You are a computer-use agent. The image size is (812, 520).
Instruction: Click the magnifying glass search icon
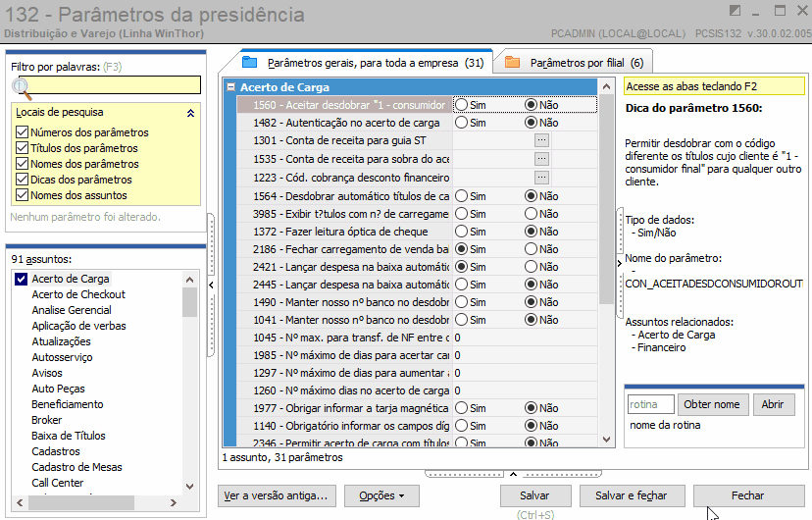coord(22,88)
